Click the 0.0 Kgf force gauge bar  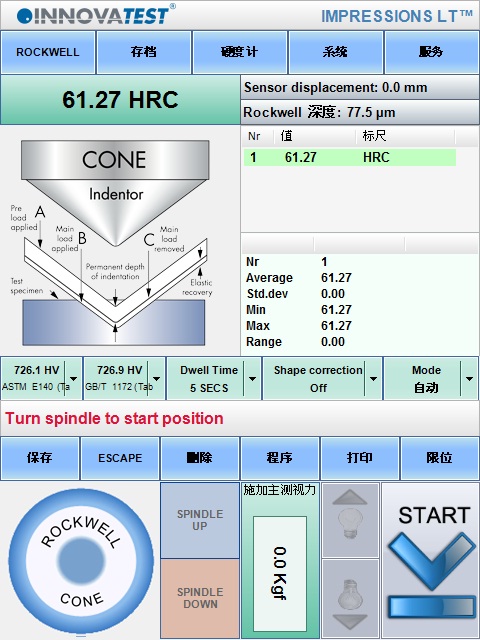pyautogui.click(x=280, y=573)
